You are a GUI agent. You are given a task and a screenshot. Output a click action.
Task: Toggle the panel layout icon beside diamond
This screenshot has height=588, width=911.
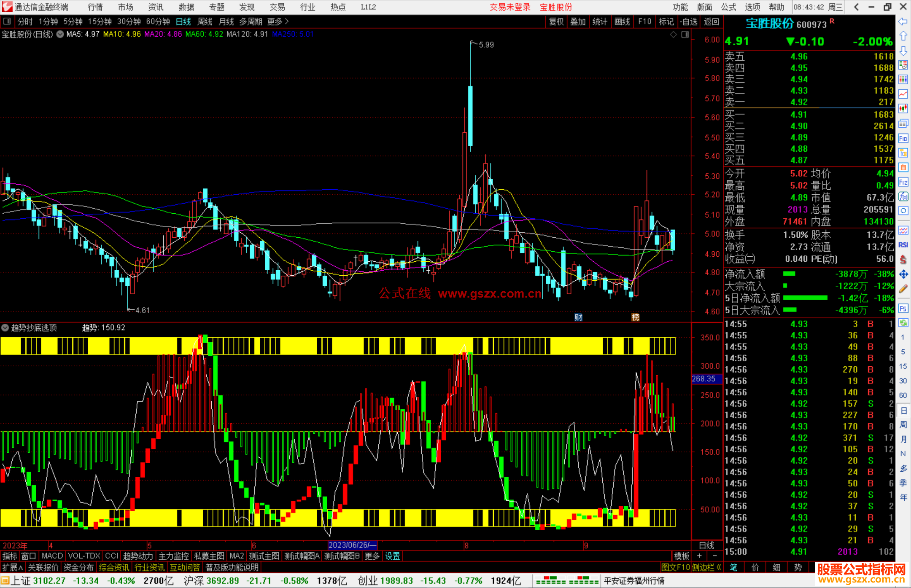pyautogui.click(x=685, y=35)
